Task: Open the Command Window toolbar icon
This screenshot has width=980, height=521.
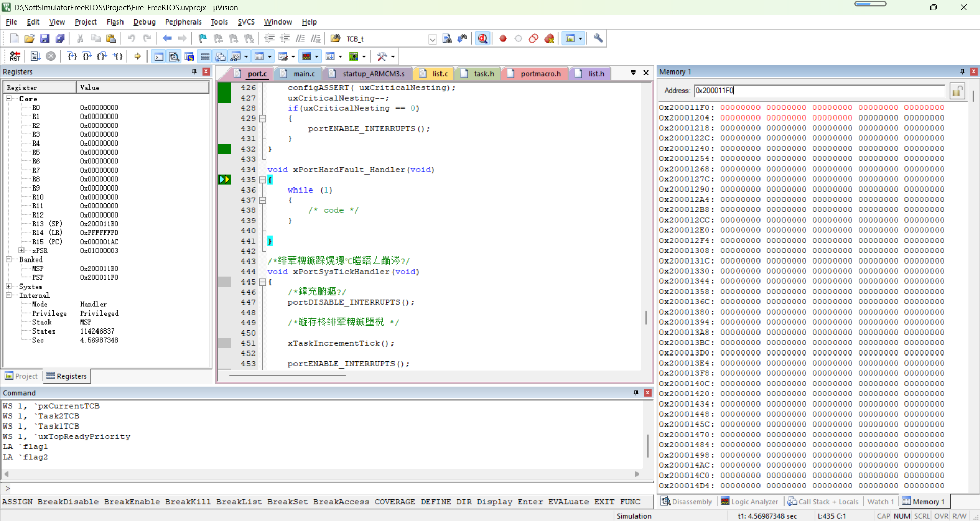Action: tap(159, 56)
